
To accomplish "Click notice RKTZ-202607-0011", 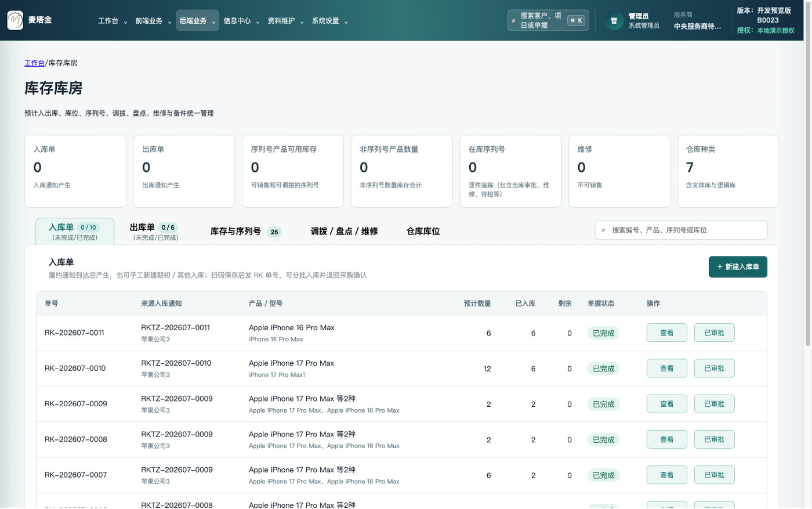I will pyautogui.click(x=176, y=328).
